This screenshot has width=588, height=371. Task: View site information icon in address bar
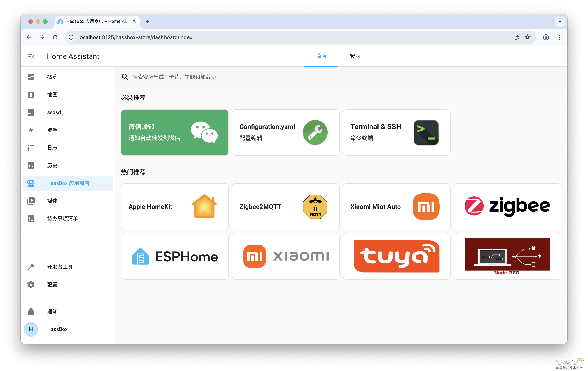[x=71, y=37]
